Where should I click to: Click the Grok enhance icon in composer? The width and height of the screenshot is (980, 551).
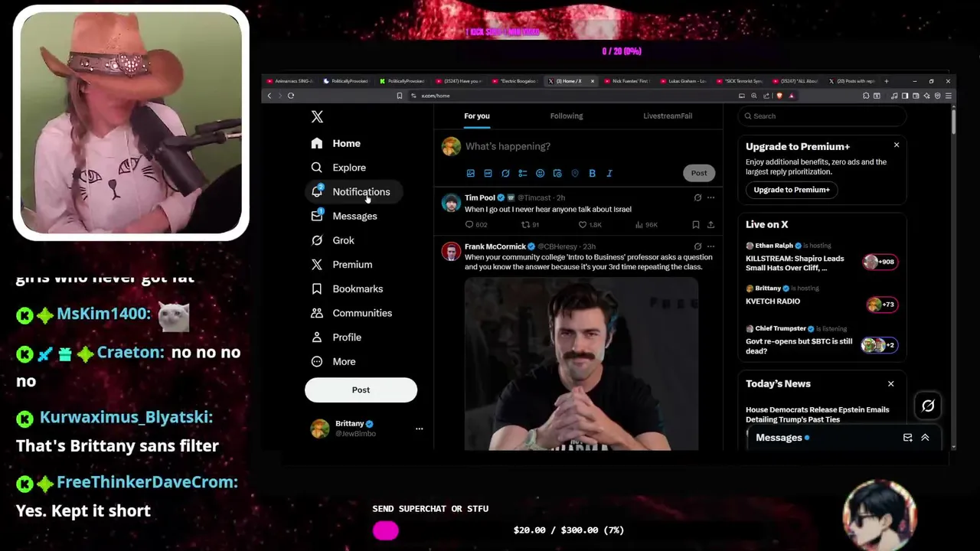pyautogui.click(x=505, y=174)
